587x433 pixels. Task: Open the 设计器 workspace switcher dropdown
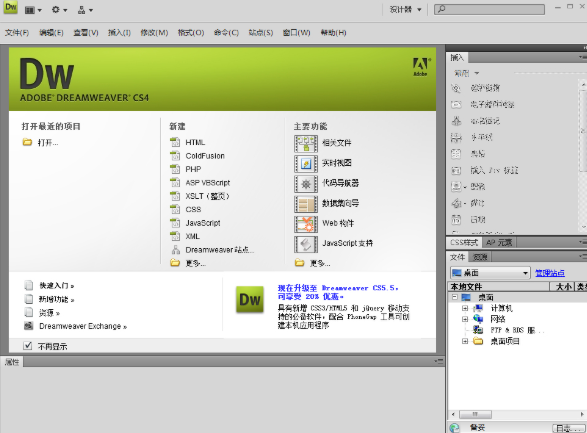[406, 10]
